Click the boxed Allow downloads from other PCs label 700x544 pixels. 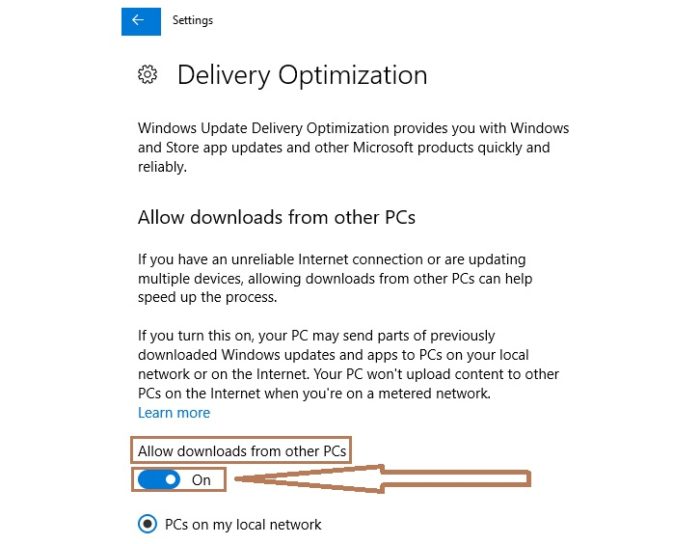242,451
